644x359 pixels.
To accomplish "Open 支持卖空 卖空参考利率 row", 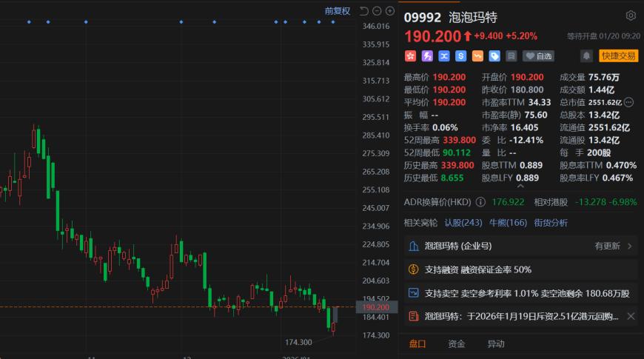I will 520,293.
